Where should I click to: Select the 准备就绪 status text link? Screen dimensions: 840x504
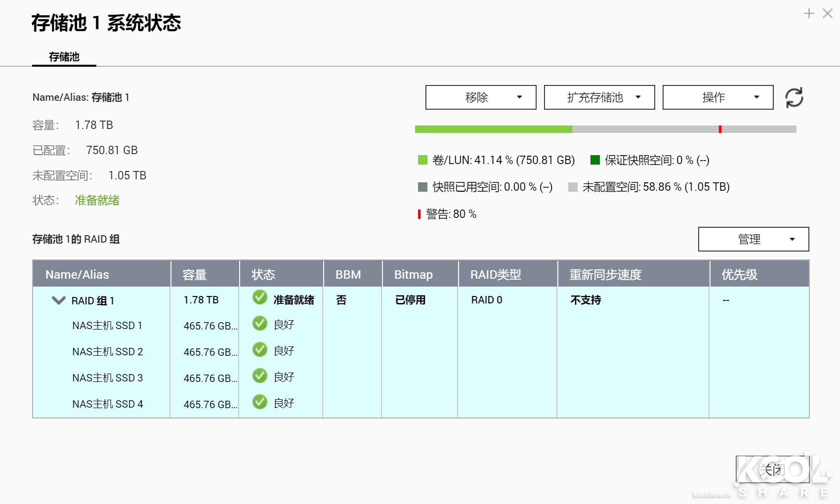click(x=96, y=201)
